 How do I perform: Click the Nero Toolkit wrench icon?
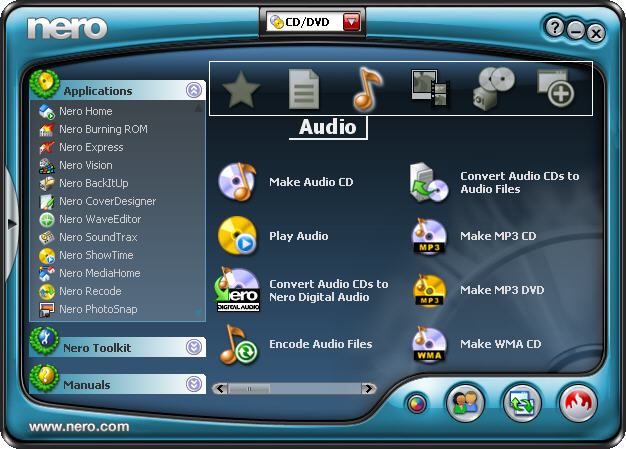click(x=44, y=341)
